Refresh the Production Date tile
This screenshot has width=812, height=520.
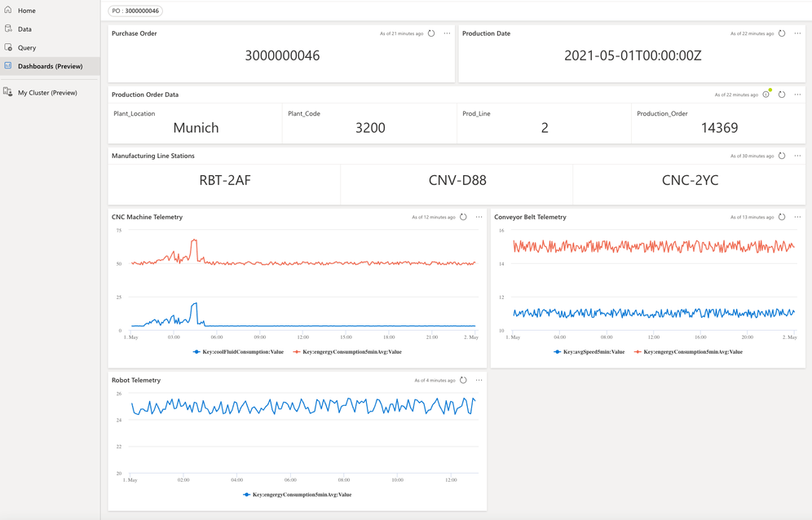coord(782,33)
